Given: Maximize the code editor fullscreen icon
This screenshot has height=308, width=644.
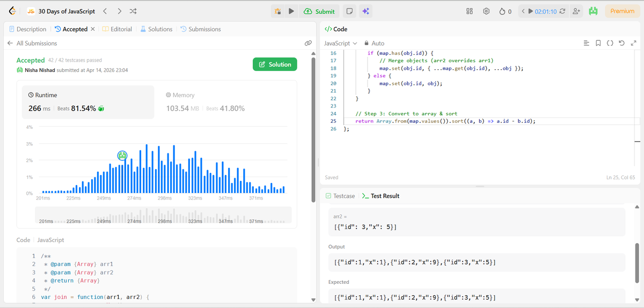Looking at the screenshot, I should coord(633,43).
